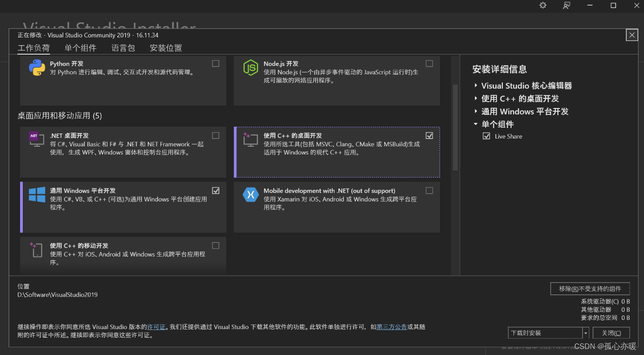Switch to the 单个组件 tab

tap(81, 48)
